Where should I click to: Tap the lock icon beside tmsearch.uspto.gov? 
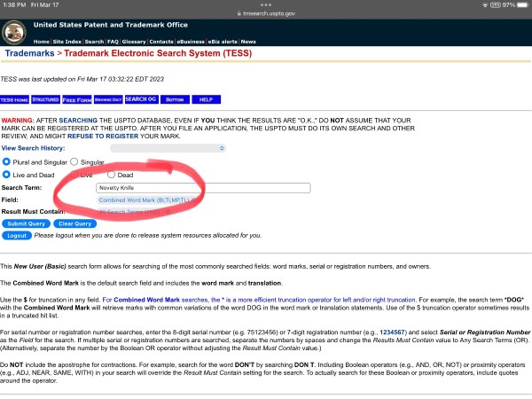click(239, 13)
